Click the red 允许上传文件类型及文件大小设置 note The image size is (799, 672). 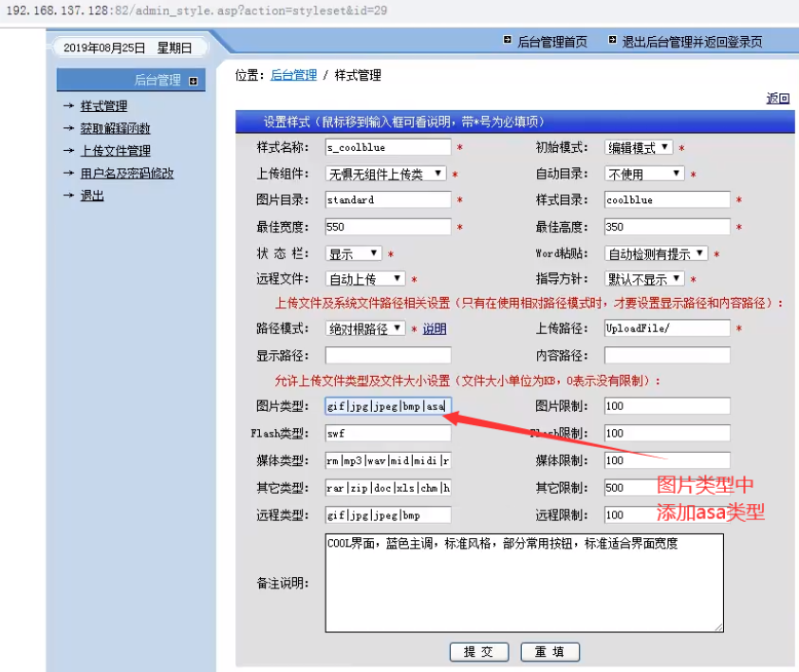point(467,381)
